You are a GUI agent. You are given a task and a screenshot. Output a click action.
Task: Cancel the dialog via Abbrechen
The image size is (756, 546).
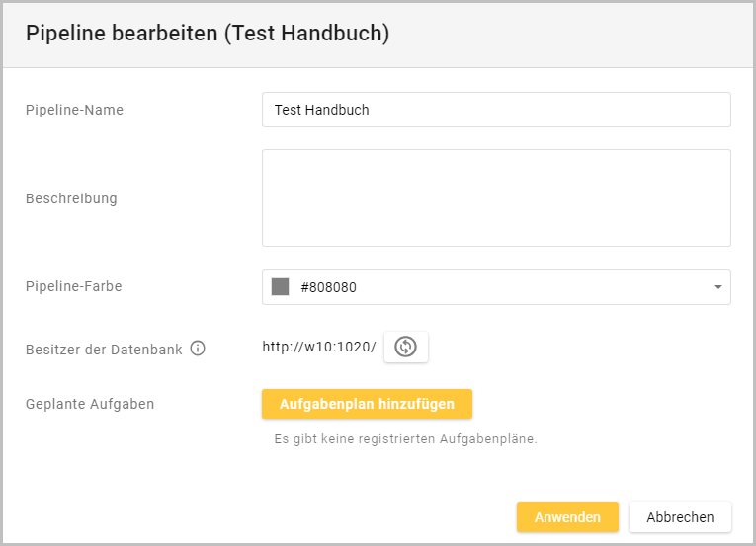tap(679, 517)
